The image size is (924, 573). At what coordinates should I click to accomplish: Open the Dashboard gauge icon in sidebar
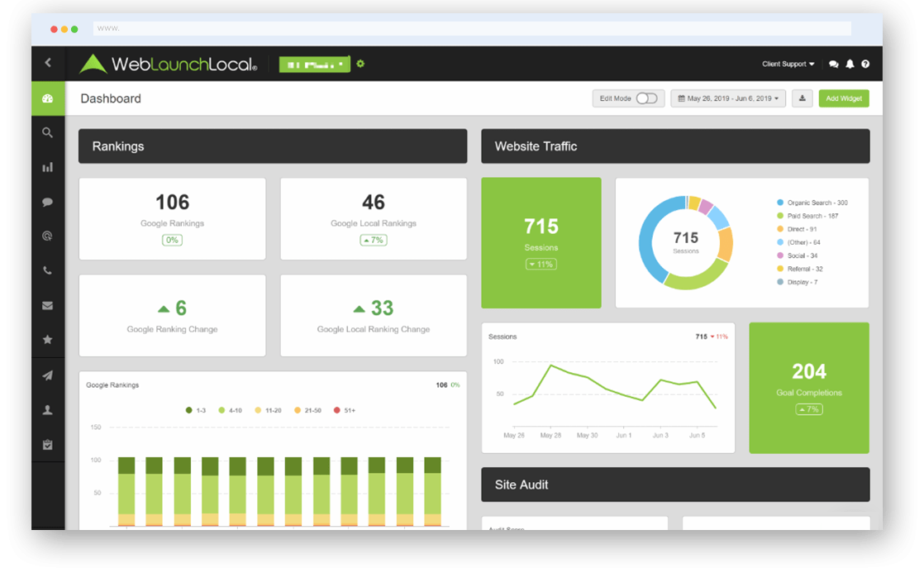pyautogui.click(x=48, y=98)
